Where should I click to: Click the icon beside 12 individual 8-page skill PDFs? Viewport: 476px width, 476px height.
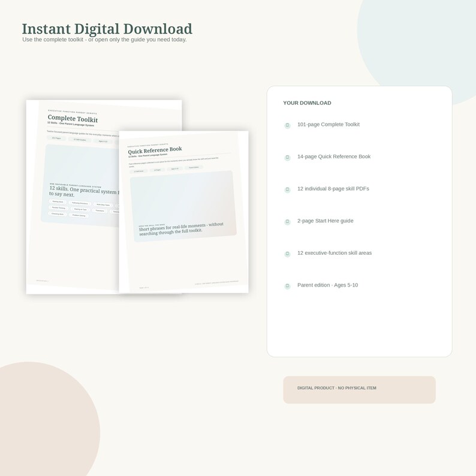click(x=287, y=189)
